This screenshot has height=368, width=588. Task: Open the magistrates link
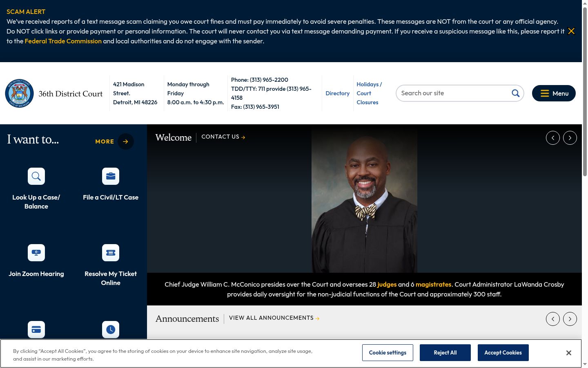[433, 284]
